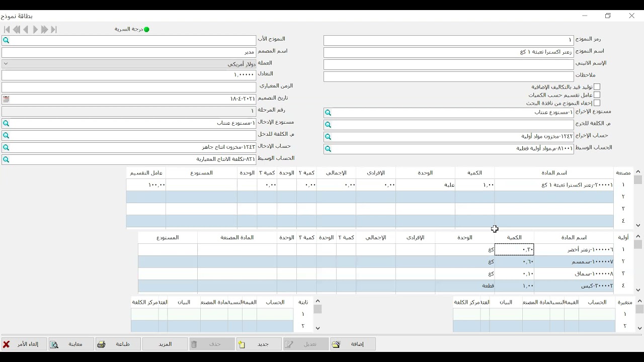Search in the النموذج الأب field
This screenshot has width=644, height=362.
[x=6, y=40]
